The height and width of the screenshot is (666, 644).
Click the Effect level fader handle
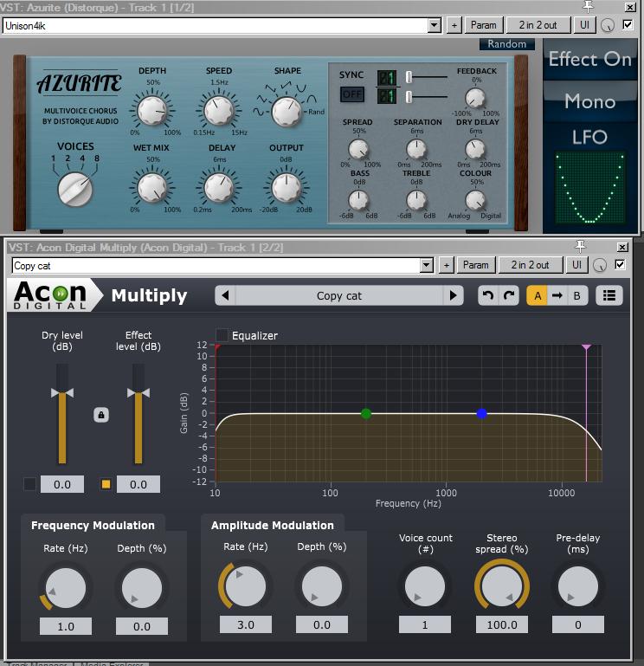pos(138,393)
